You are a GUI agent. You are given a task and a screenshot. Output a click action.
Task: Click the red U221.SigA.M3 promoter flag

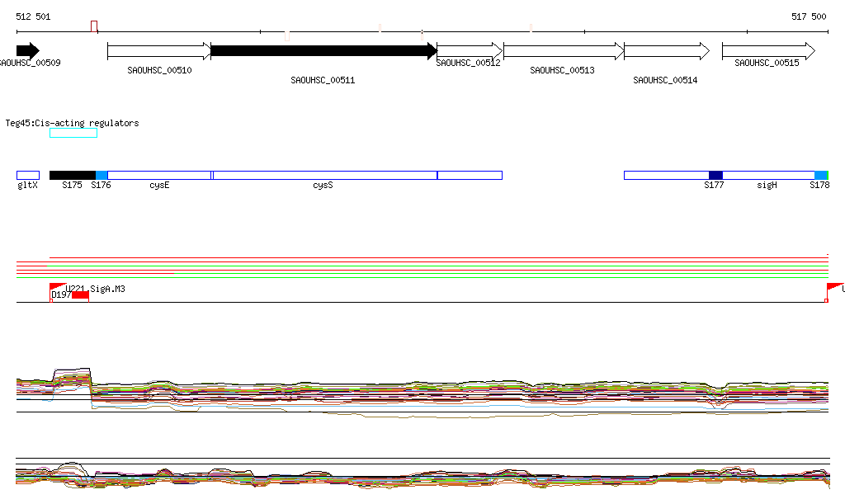point(57,288)
